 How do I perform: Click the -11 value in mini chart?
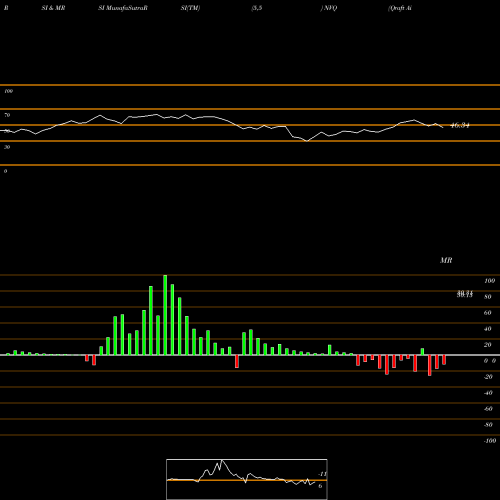tap(322, 474)
